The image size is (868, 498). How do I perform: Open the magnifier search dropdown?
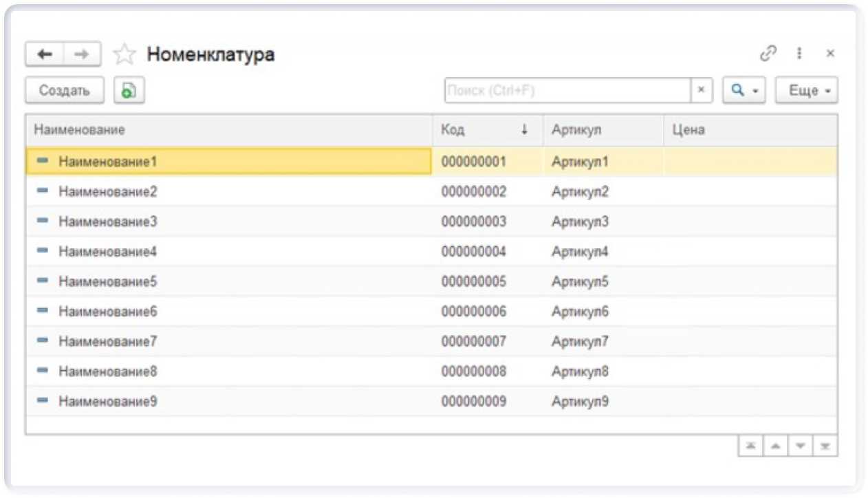click(744, 90)
